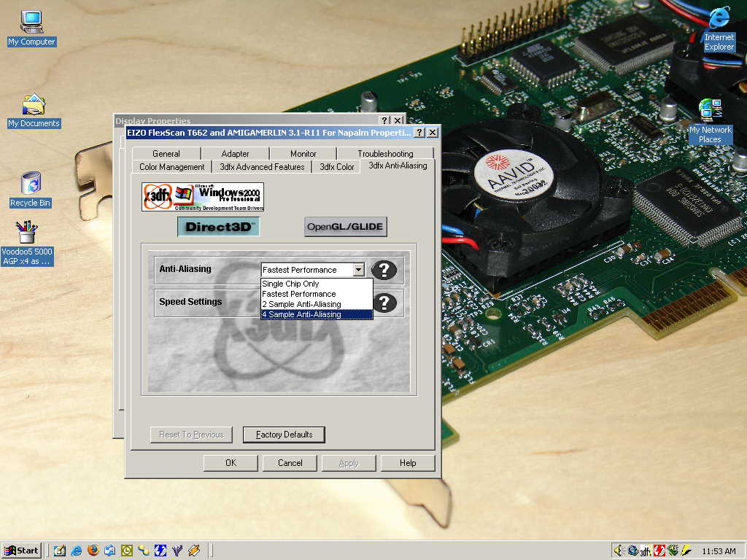Open the Start menu
The width and height of the screenshot is (747, 560).
22,551
